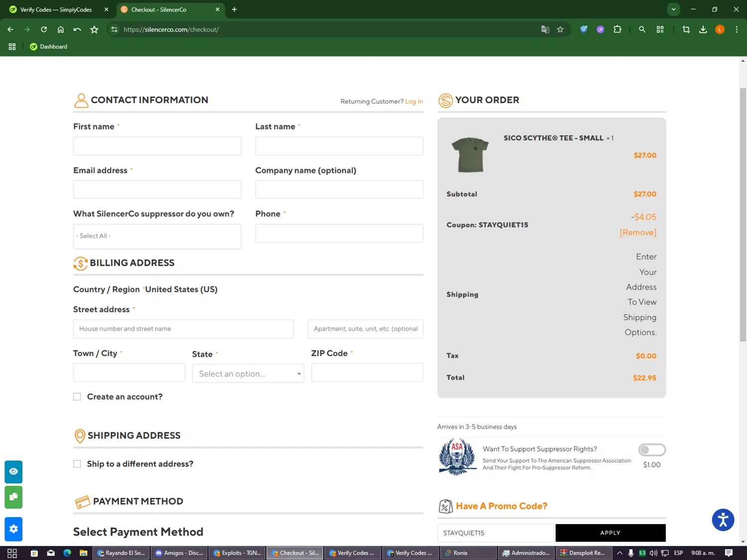This screenshot has height=560, width=747.
Task: Reload the checkout page
Action: 44,29
